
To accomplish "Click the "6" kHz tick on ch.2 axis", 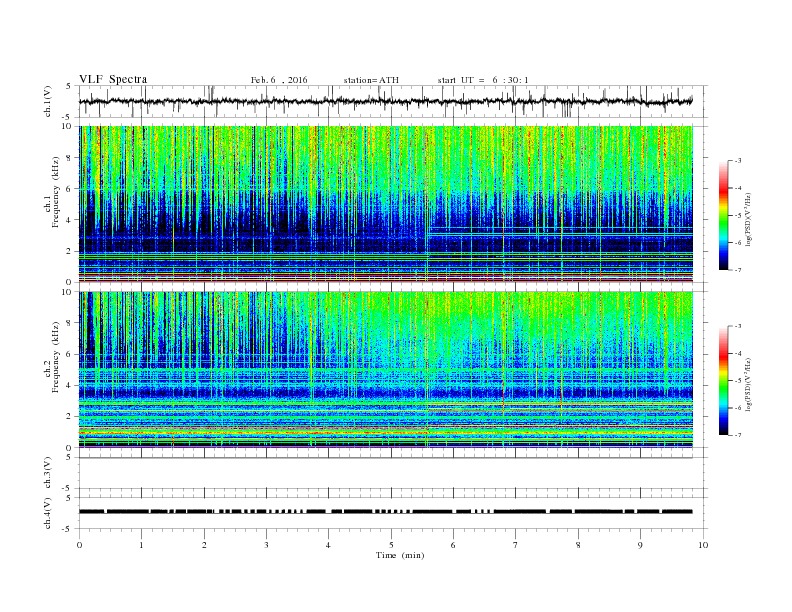I will [69, 354].
